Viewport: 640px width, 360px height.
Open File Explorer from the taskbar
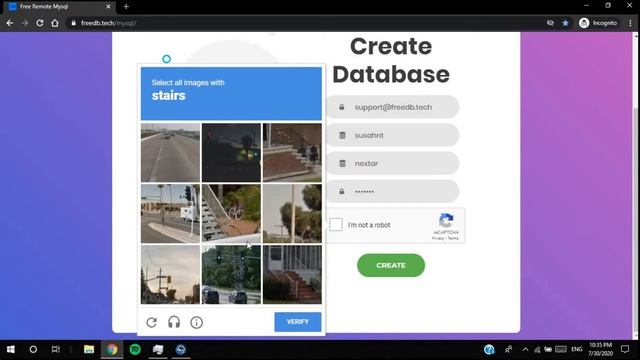click(x=89, y=349)
